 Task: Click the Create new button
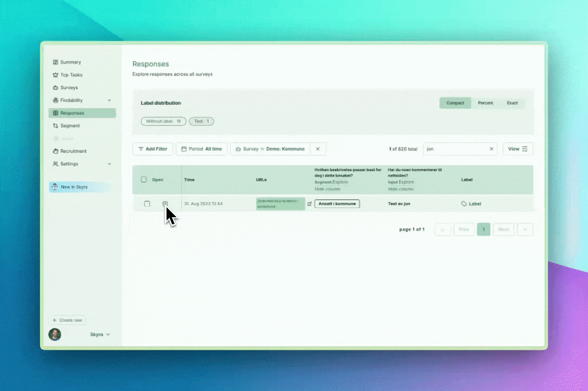tap(67, 320)
